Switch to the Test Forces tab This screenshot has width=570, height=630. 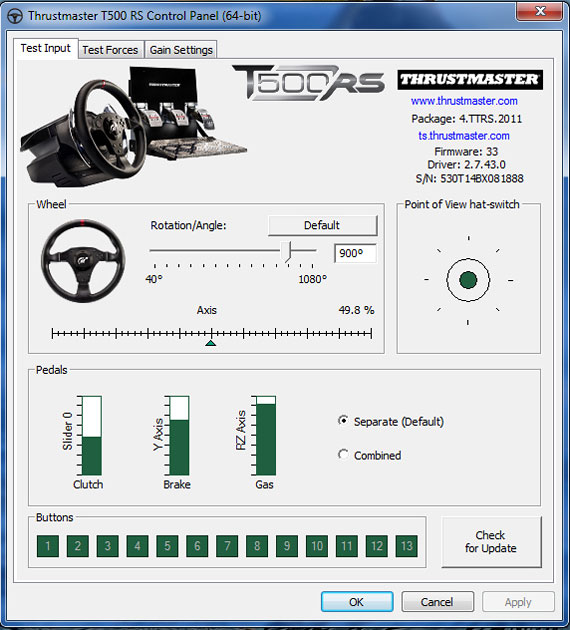(x=110, y=50)
